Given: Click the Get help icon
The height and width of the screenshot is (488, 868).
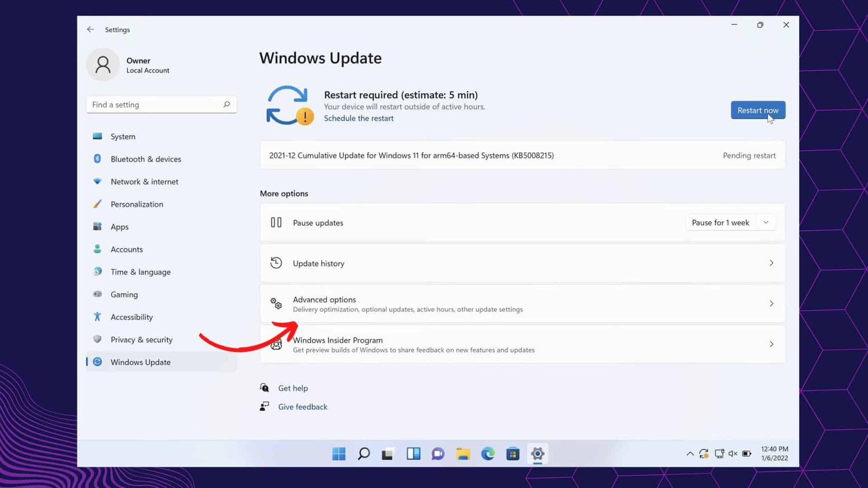Looking at the screenshot, I should [x=264, y=388].
